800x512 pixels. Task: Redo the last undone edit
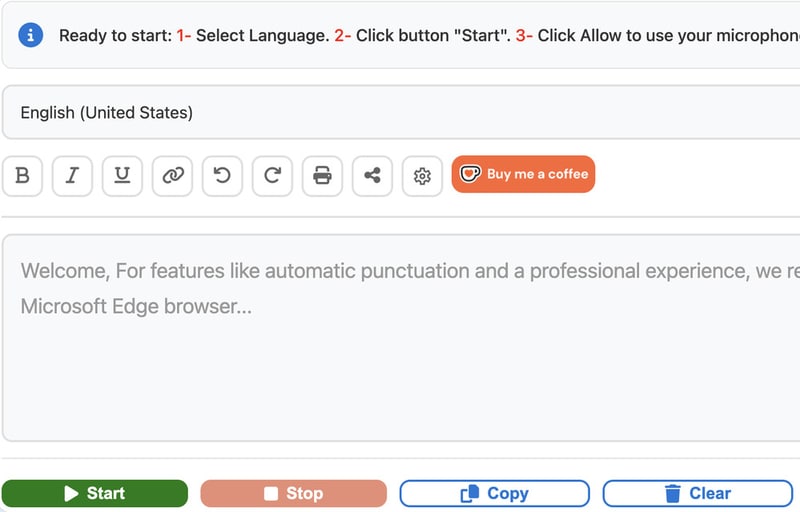(x=272, y=176)
